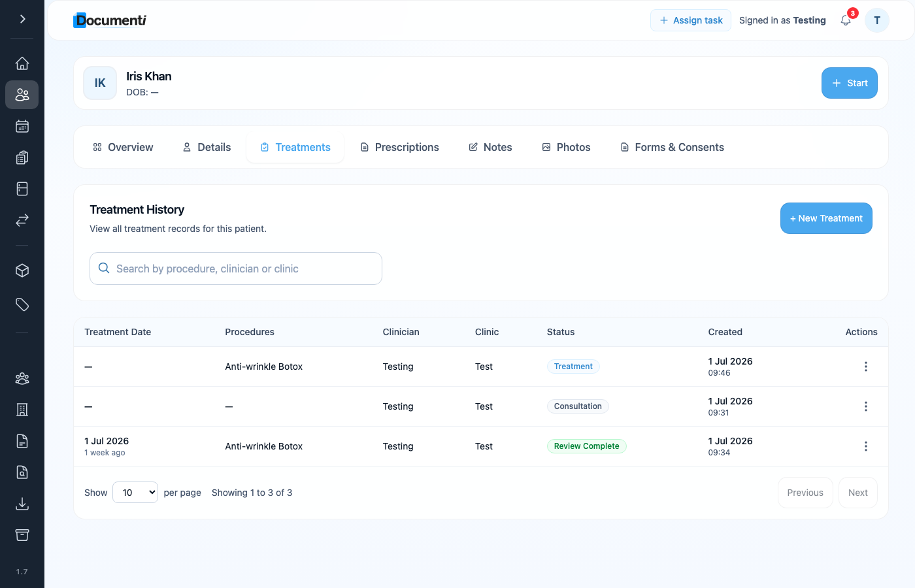Click the Procedures column header
The height and width of the screenshot is (588, 915).
pyautogui.click(x=250, y=332)
